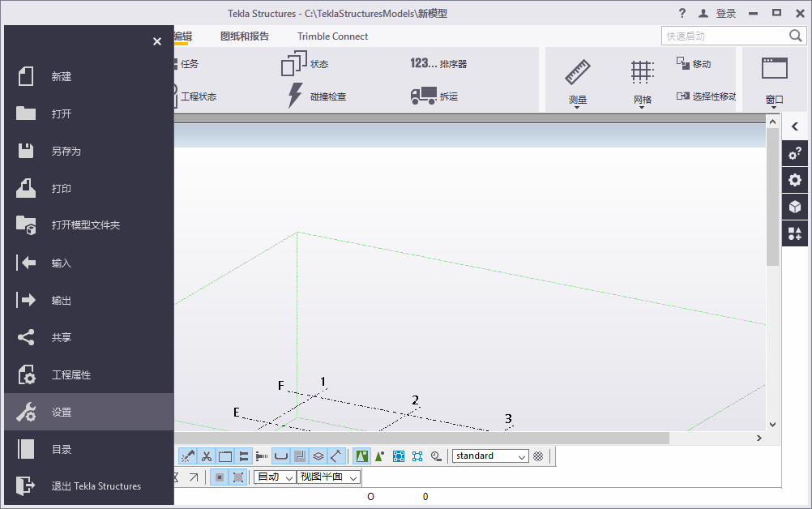
Task: Click the vertical scrollbar down arrow
Action: pos(772,425)
